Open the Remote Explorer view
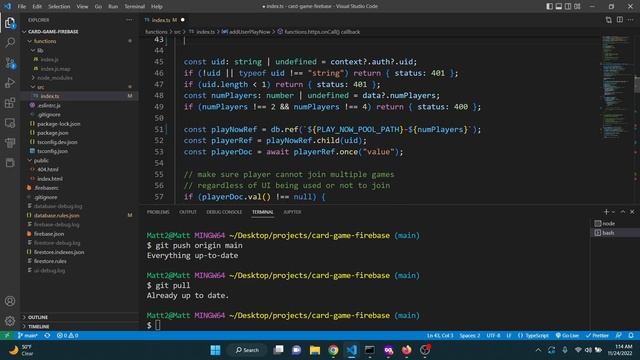640x360 pixels. pyautogui.click(x=10, y=123)
